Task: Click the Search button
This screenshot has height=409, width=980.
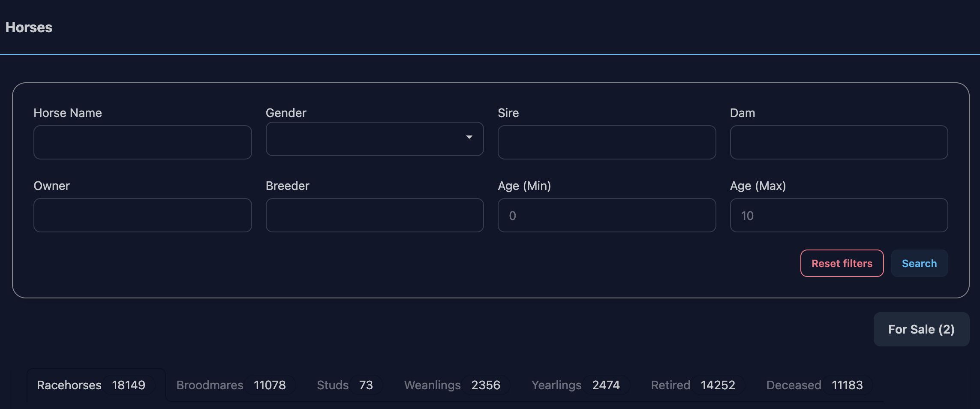Action: pyautogui.click(x=919, y=263)
